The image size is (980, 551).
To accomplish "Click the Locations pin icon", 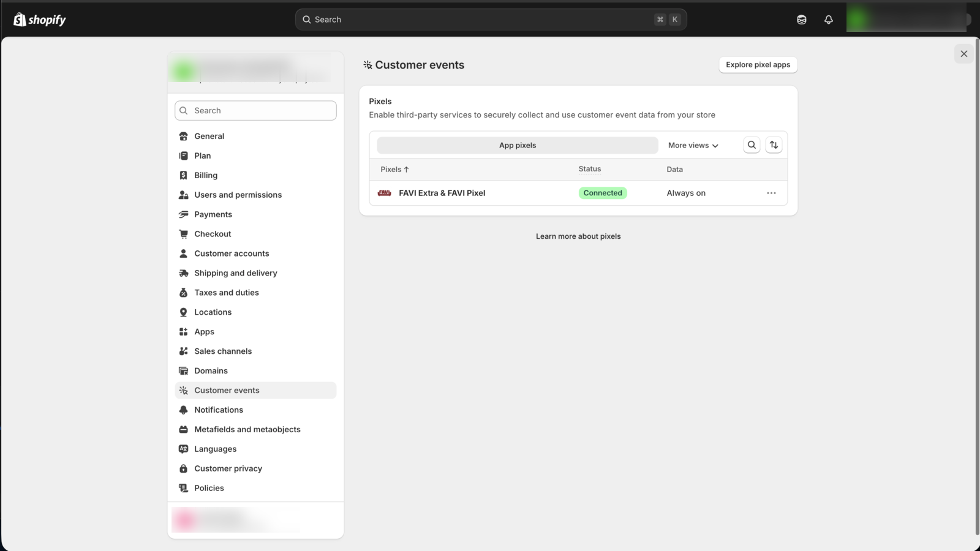I will [x=183, y=312].
